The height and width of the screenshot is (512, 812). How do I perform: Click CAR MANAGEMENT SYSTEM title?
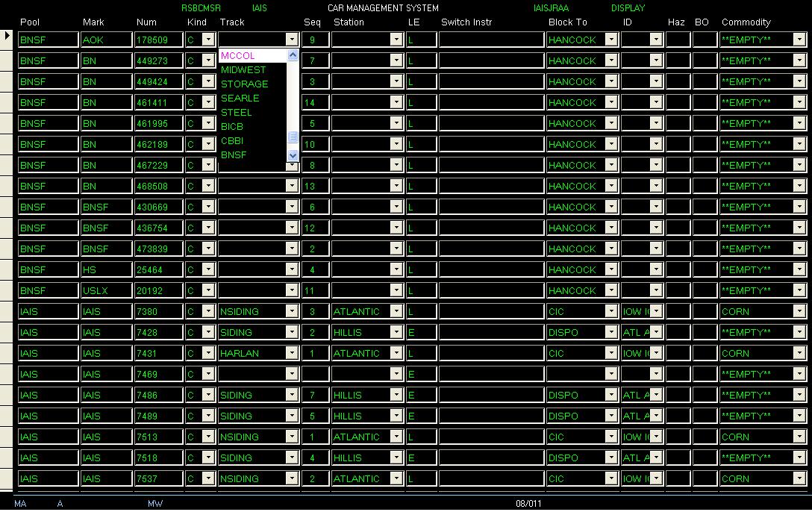(x=383, y=7)
